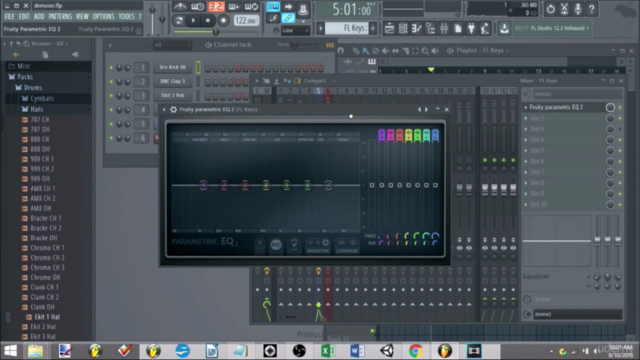This screenshot has height=360, width=640.
Task: Toggle pattern/song mode button
Action: (x=179, y=20)
